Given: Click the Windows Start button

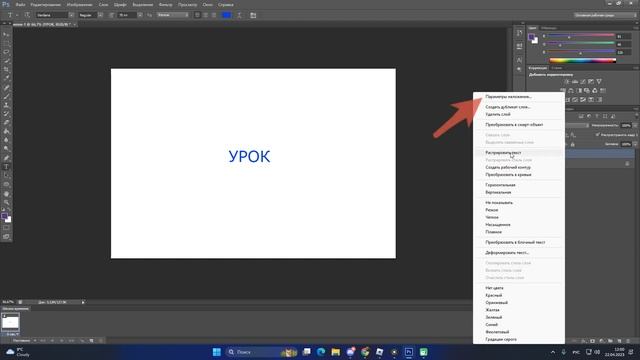Looking at the screenshot, I should [x=217, y=352].
